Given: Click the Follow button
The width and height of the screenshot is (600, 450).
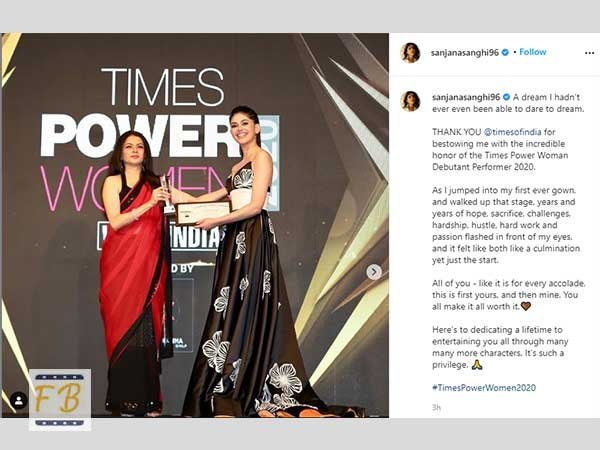Looking at the screenshot, I should pyautogui.click(x=533, y=52).
